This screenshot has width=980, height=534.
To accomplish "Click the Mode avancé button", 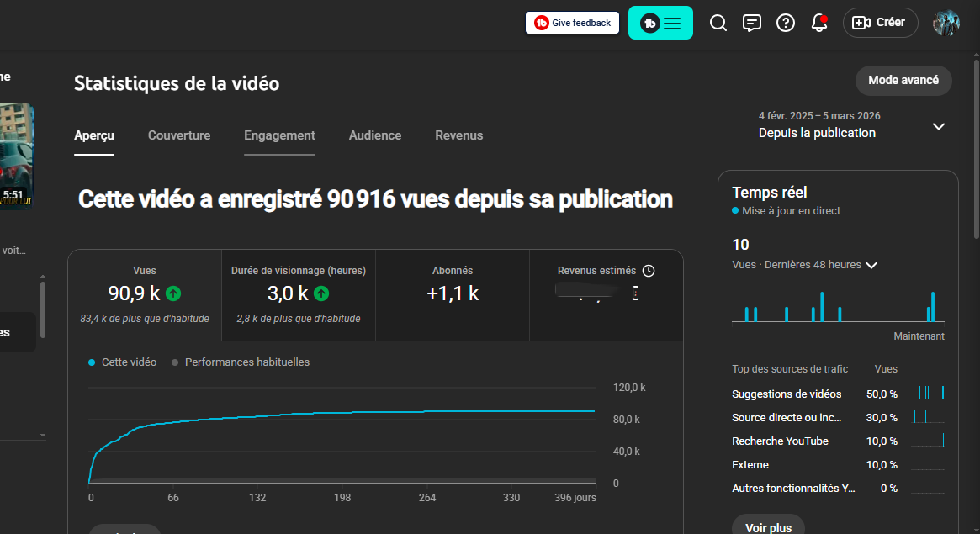I will click(903, 81).
